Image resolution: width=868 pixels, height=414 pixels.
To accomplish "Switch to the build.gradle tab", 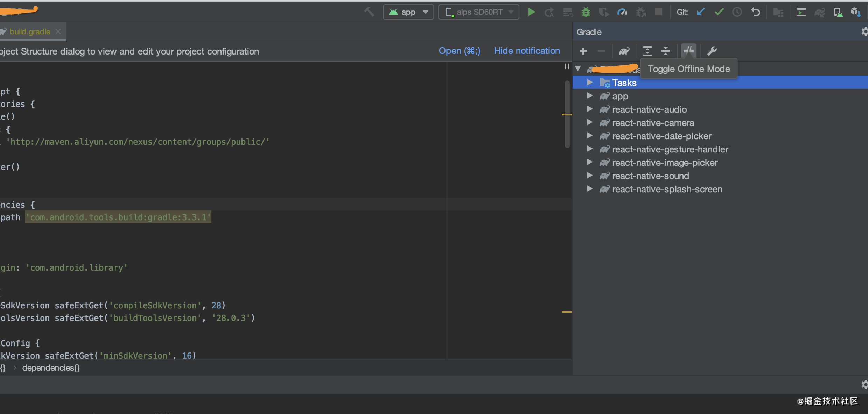I will pos(30,31).
